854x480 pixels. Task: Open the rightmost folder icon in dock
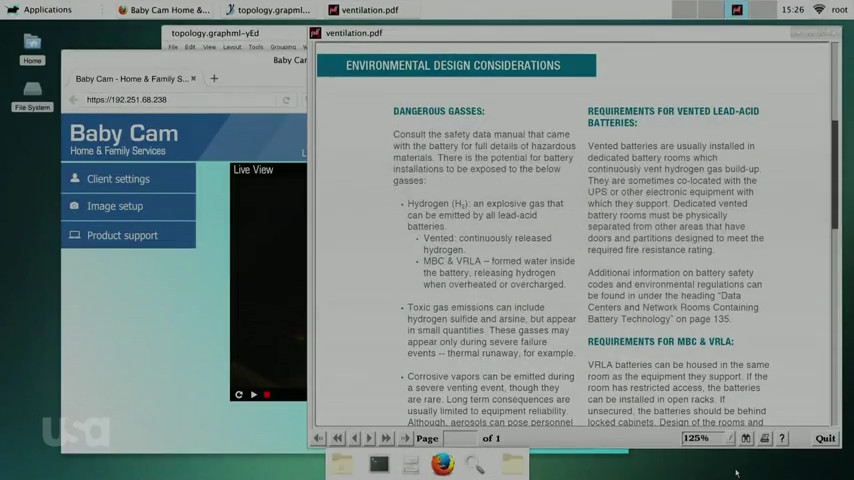512,464
